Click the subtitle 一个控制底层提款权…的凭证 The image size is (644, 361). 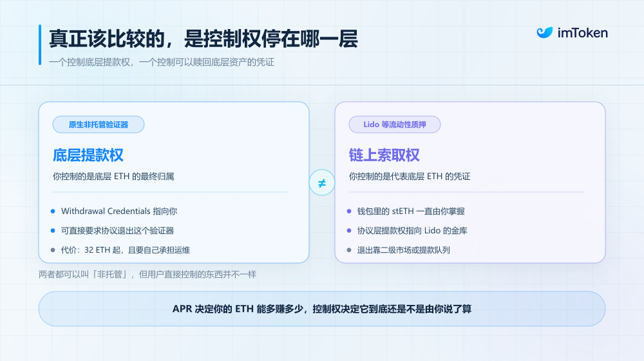coord(162,62)
